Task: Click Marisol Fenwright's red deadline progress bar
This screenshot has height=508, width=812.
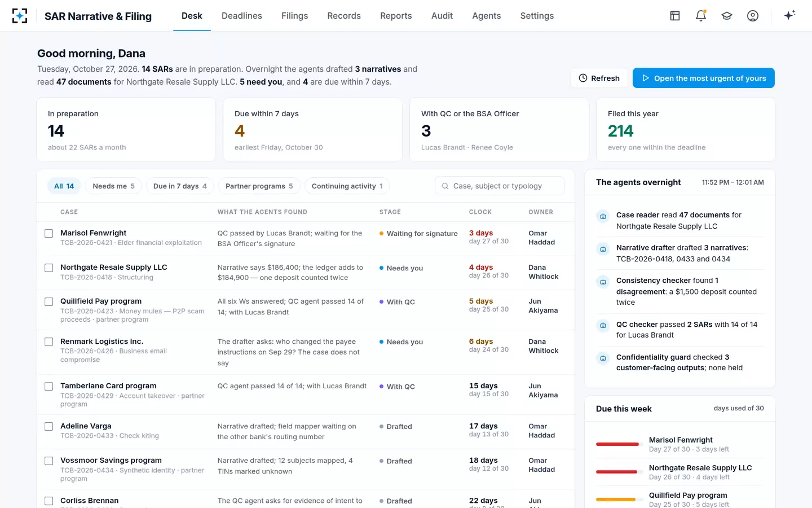Action: coord(617,444)
